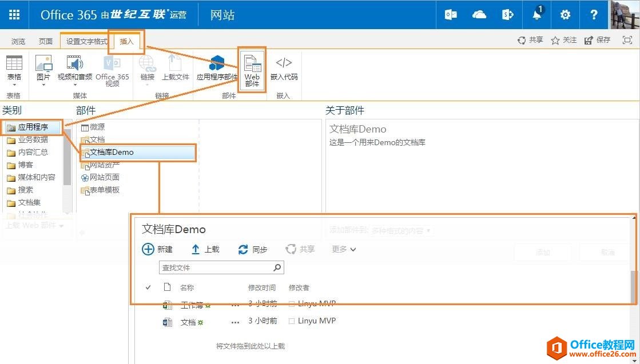Open help question mark
This screenshot has width=640, height=364.
coord(594,15)
